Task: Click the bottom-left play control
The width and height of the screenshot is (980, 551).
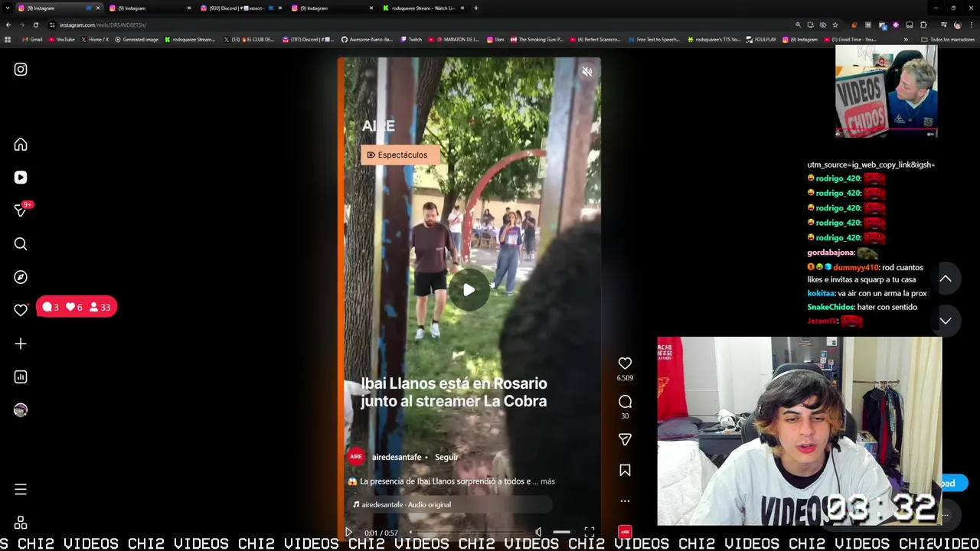Action: 348,533
